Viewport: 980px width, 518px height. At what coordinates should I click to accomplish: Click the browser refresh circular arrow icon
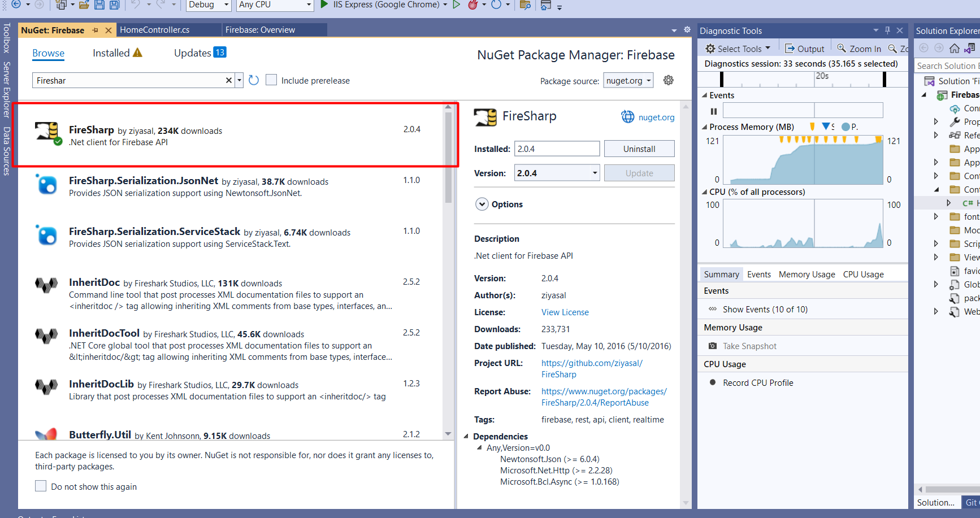(496, 5)
